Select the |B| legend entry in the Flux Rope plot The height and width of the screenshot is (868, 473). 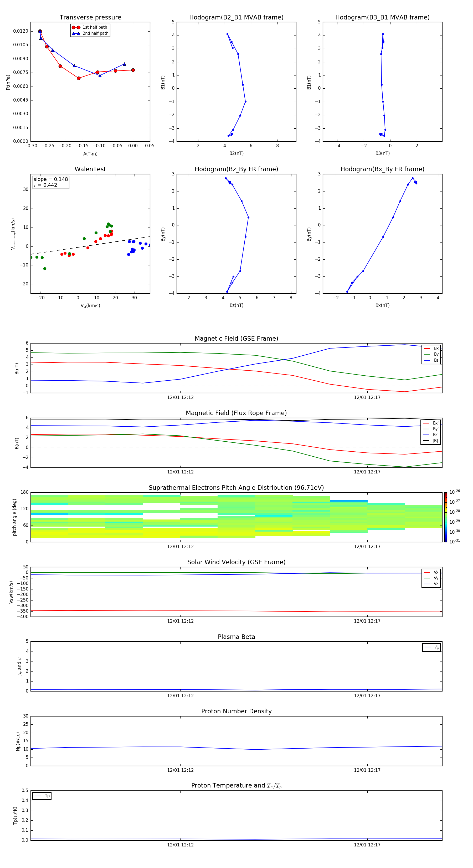tap(431, 441)
